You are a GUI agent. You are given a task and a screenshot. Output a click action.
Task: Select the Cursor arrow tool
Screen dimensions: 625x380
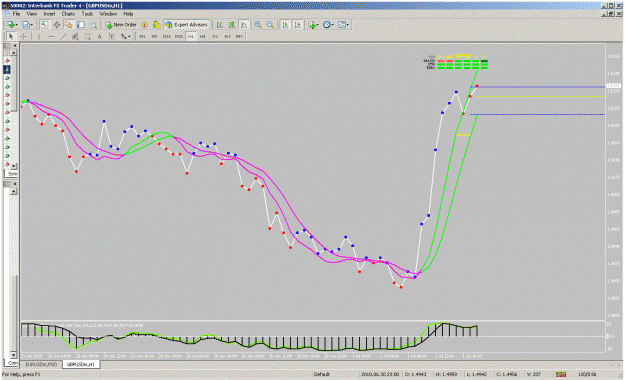pos(11,36)
